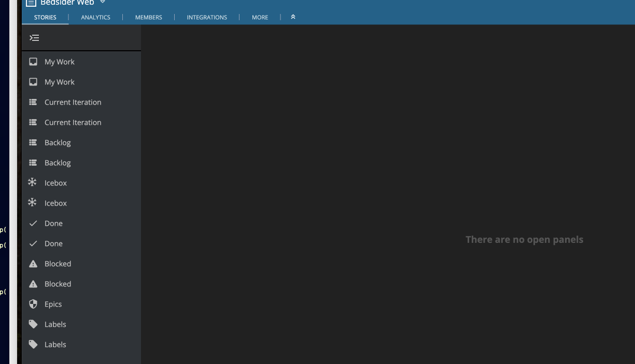Click the upper Done checkmark icon
635x364 pixels.
(33, 223)
